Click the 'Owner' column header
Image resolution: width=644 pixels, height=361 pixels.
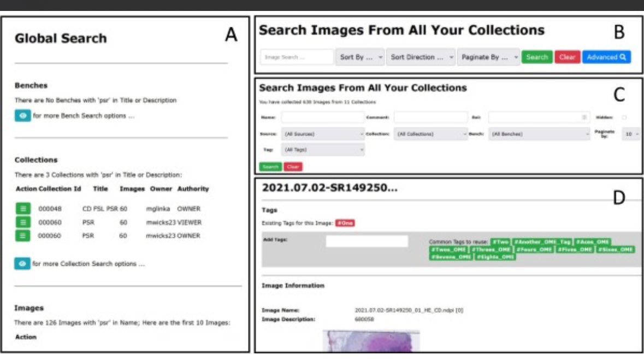(x=161, y=189)
